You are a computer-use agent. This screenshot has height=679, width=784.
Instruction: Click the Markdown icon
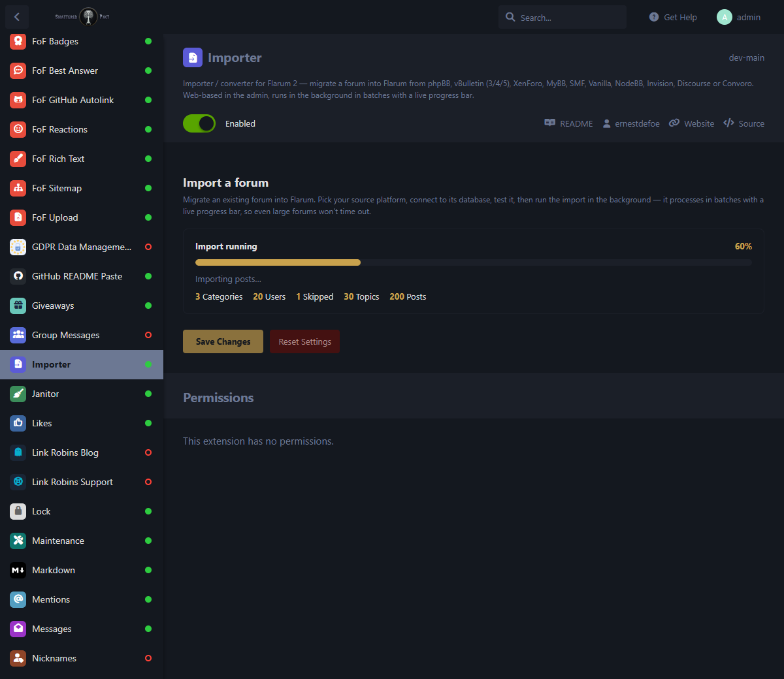coord(18,570)
